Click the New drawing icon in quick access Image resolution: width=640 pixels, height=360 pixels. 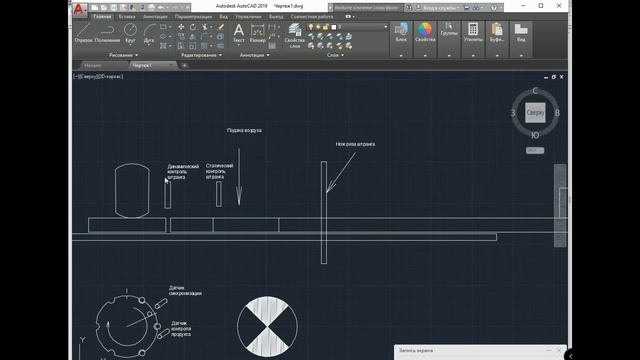tap(95, 7)
